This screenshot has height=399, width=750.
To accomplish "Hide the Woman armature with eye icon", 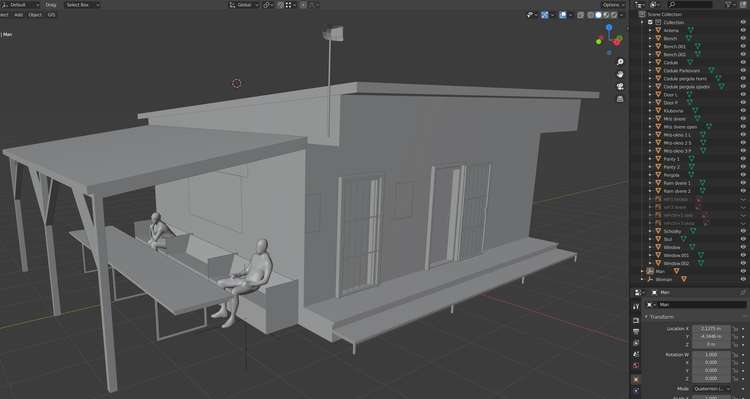I will (x=743, y=279).
